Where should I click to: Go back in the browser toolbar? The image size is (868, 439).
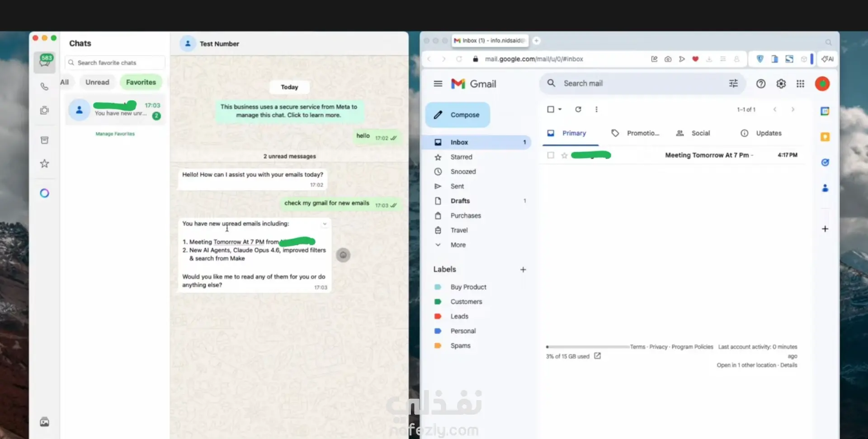[x=429, y=59]
